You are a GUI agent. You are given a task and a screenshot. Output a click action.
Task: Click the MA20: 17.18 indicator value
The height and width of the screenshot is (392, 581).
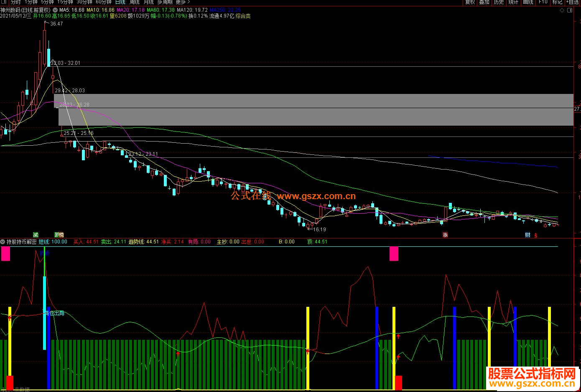tap(130, 10)
